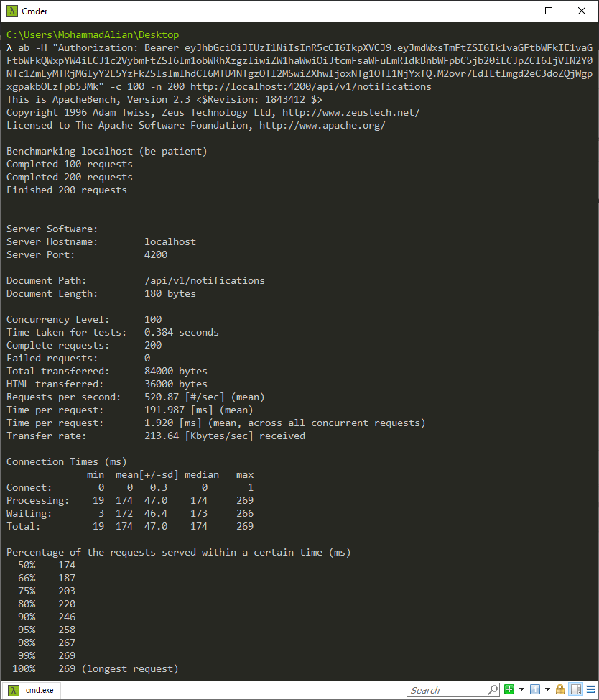This screenshot has height=700, width=599.
Task: Toggle the lock console padlock icon
Action: [561, 690]
